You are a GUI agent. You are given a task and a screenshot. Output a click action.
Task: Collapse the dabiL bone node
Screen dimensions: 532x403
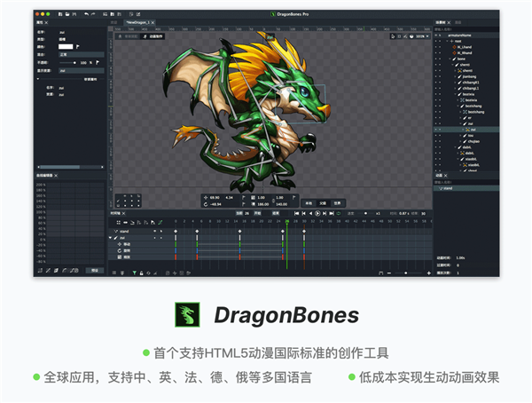(x=456, y=147)
